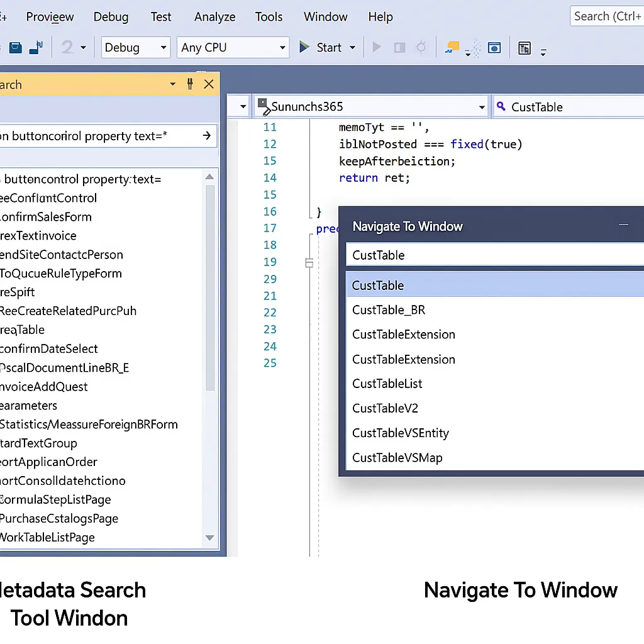644x644 pixels.
Task: Click the metadata search results scrollbar
Action: tap(210, 283)
